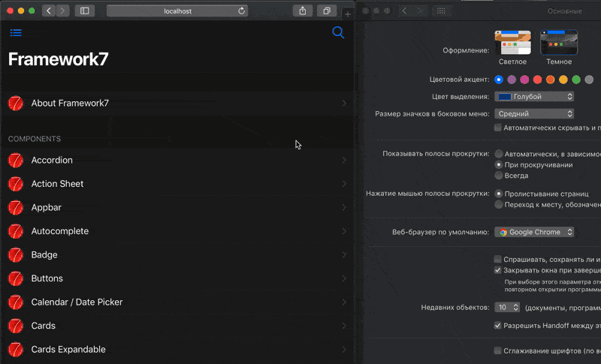
Task: Pick the green accent color swatch
Action: (x=576, y=80)
